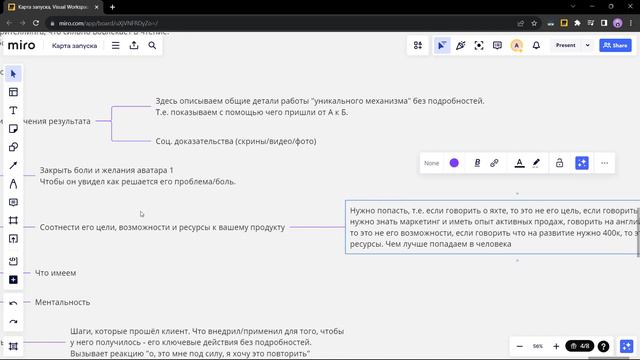Open the Chrome three-dot menu
Viewport: 640px width, 360px height.
(x=631, y=23)
